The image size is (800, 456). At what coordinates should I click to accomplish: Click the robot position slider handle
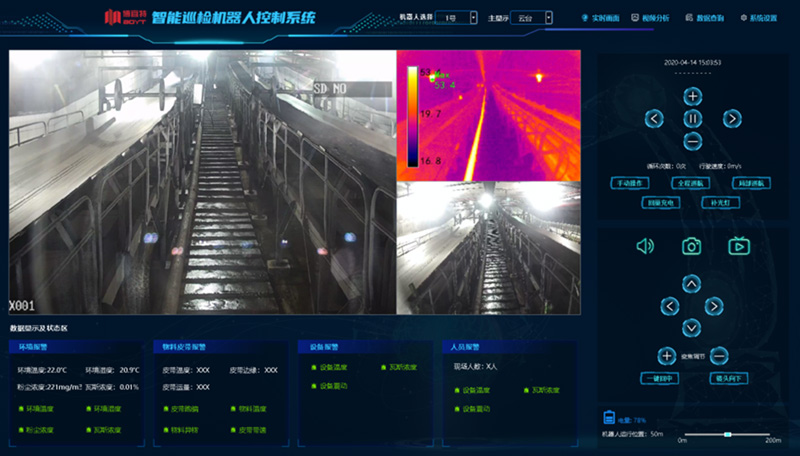click(x=727, y=434)
